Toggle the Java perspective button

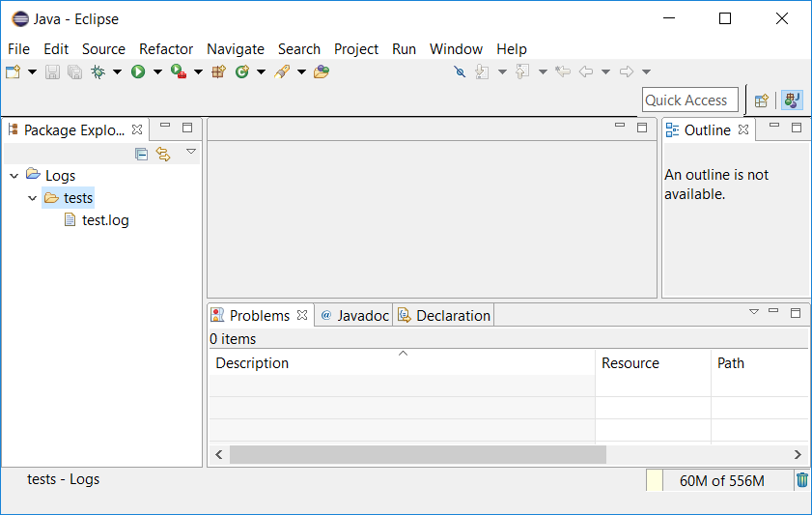click(x=793, y=100)
